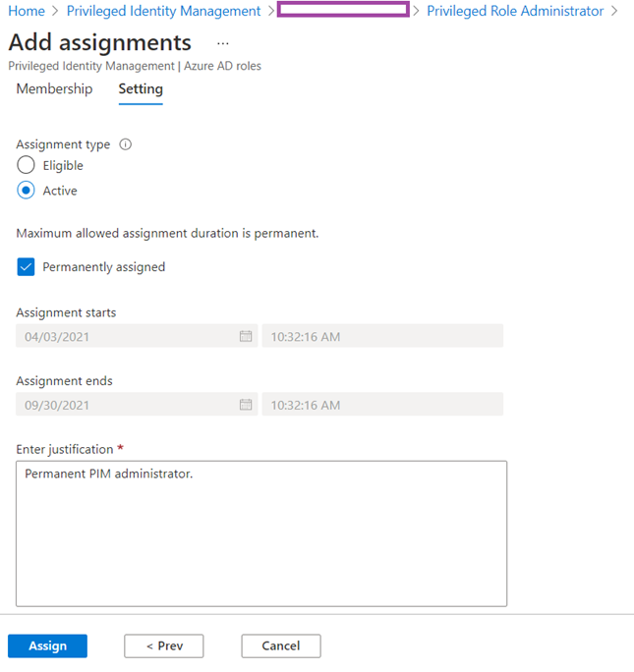Uncheck the Permanently assigned checkbox
The height and width of the screenshot is (672, 634).
click(26, 266)
